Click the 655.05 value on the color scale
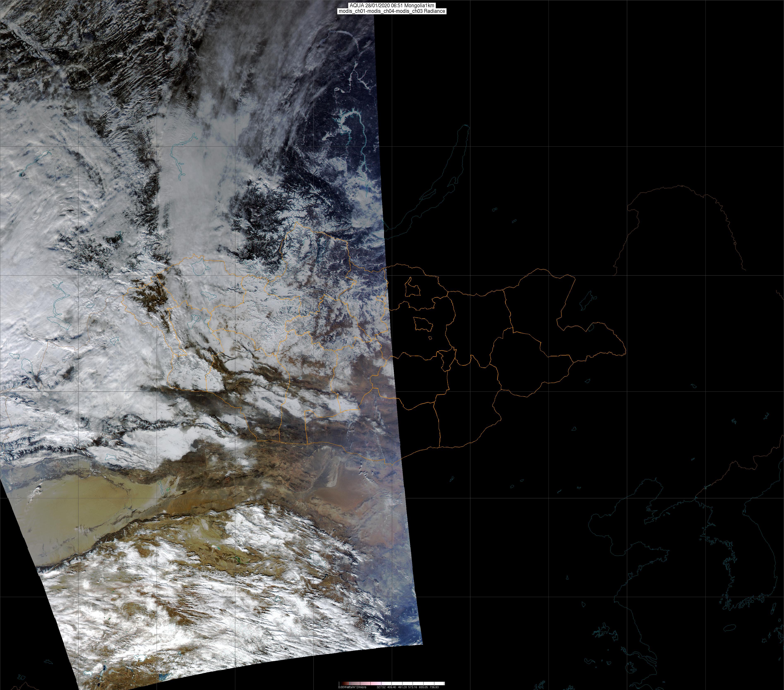 [x=424, y=687]
